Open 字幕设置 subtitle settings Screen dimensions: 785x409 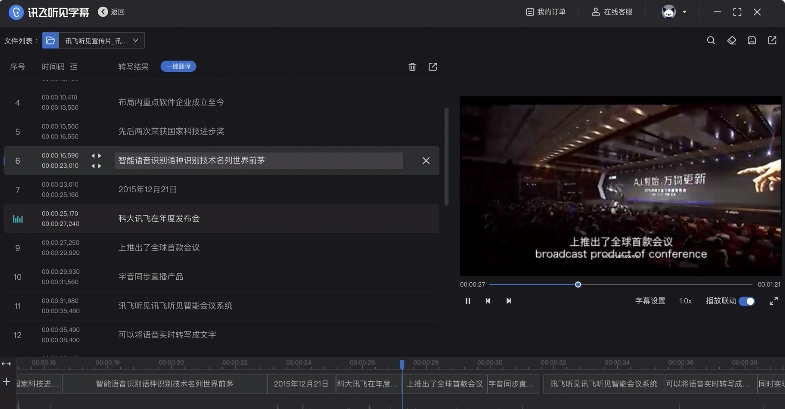click(x=650, y=300)
